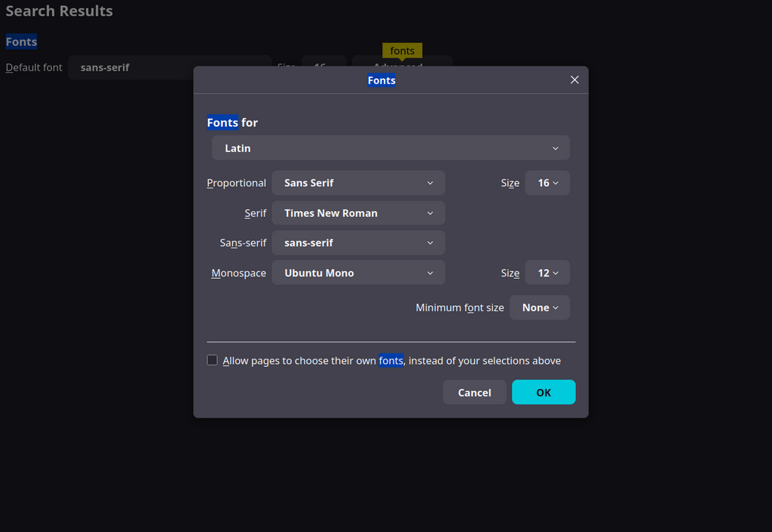
Task: Open the Latin language dropdown
Action: [x=391, y=148]
